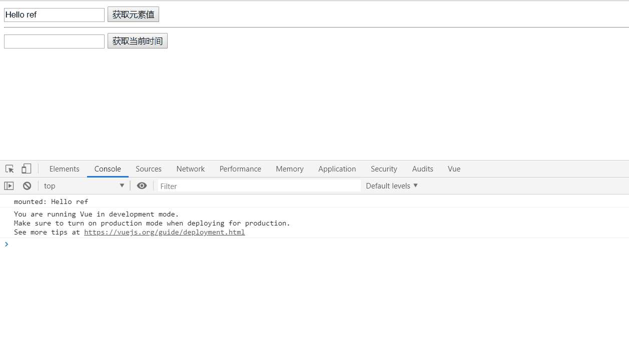Click the 获取元素值 button

tap(133, 14)
